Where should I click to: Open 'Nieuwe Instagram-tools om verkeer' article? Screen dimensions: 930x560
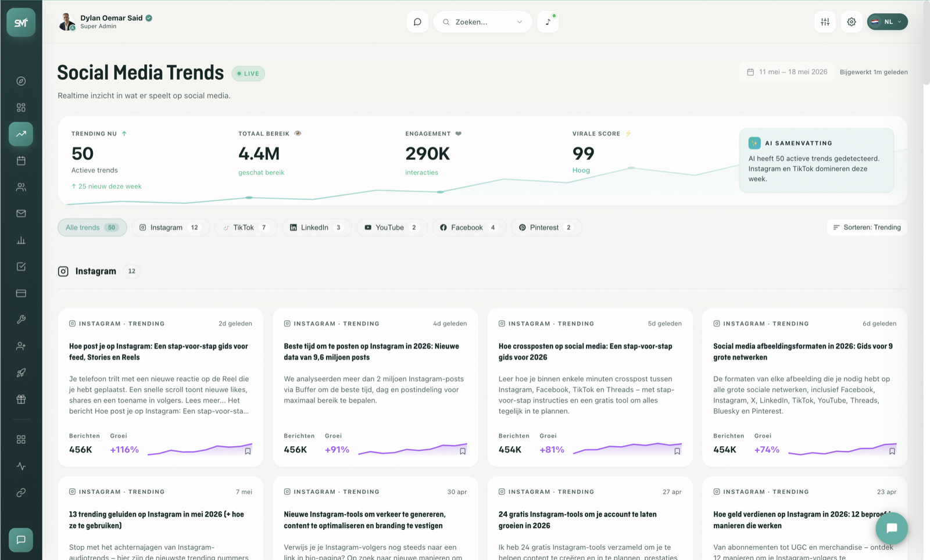[x=364, y=520]
